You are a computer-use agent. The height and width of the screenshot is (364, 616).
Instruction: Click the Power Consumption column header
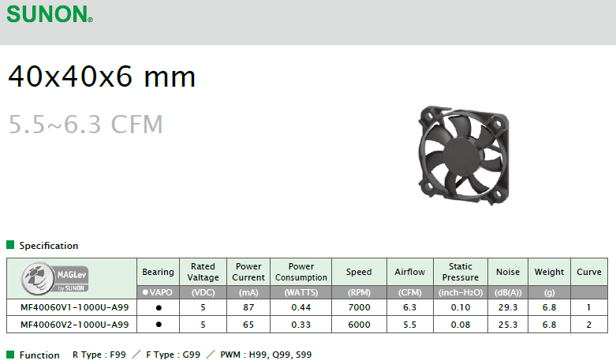coord(301,272)
